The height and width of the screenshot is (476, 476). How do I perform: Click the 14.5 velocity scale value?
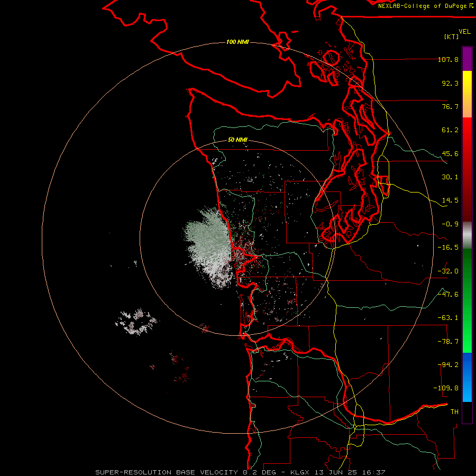(x=450, y=200)
